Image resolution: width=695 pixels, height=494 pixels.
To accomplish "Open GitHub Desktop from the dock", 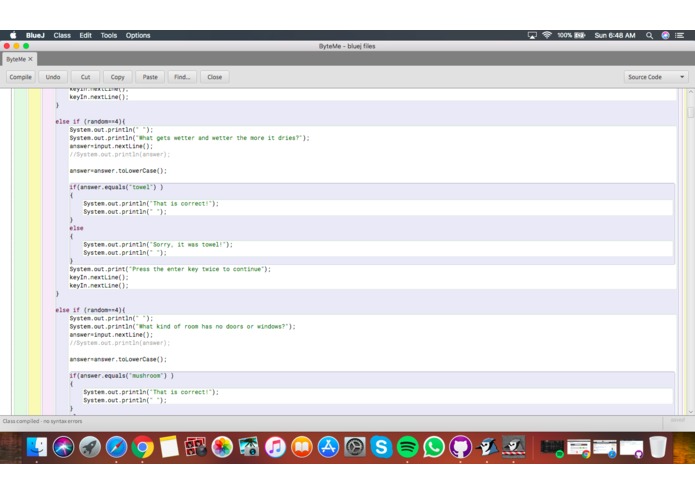I will (461, 447).
